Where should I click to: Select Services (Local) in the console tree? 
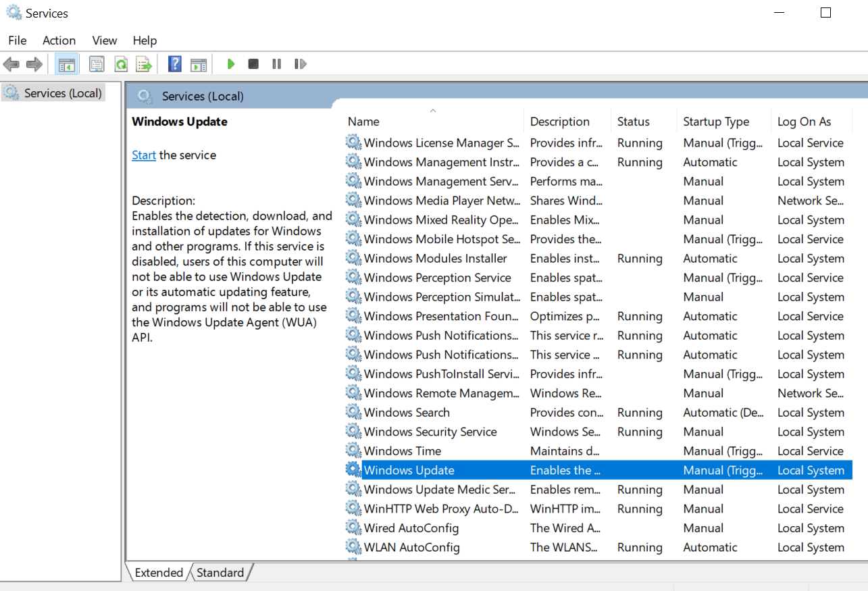(62, 93)
